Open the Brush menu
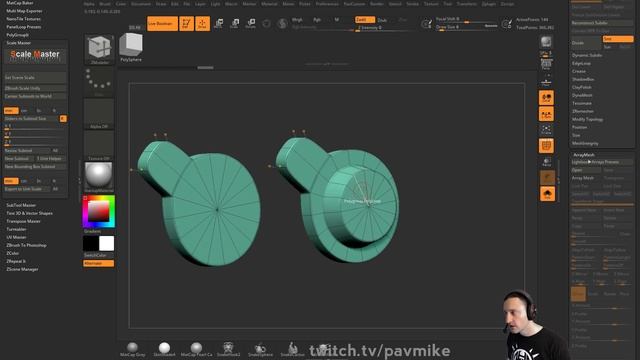The height and width of the screenshot is (360, 640). point(105,4)
